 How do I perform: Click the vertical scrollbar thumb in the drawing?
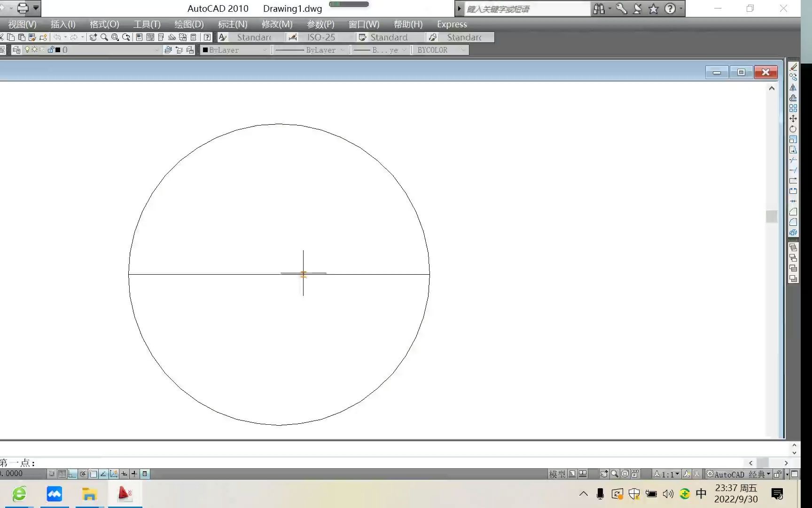click(772, 216)
